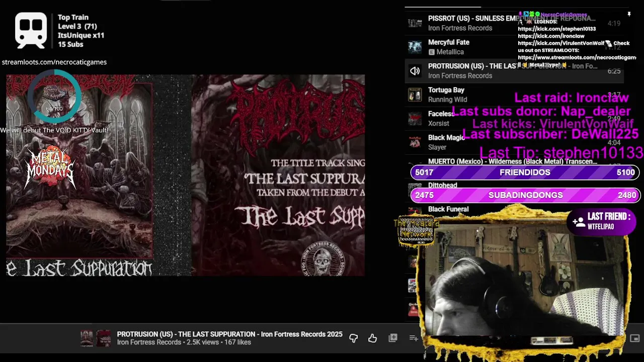Open the miniplayer icon at bar's right end
Screen dimensions: 644x362
635,338
